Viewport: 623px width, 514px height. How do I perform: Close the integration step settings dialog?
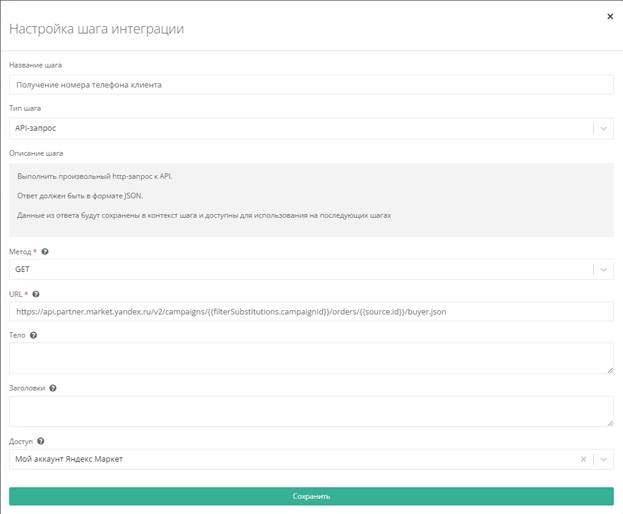pos(610,16)
